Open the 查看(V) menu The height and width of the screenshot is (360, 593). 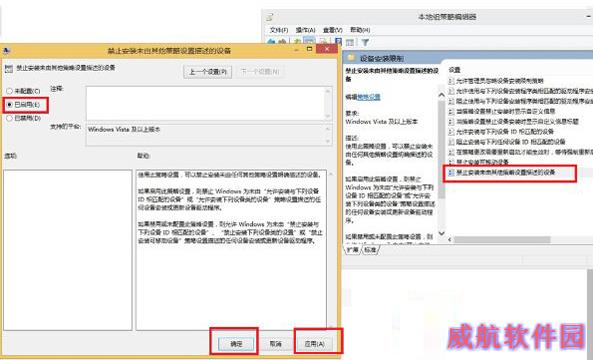[x=333, y=30]
